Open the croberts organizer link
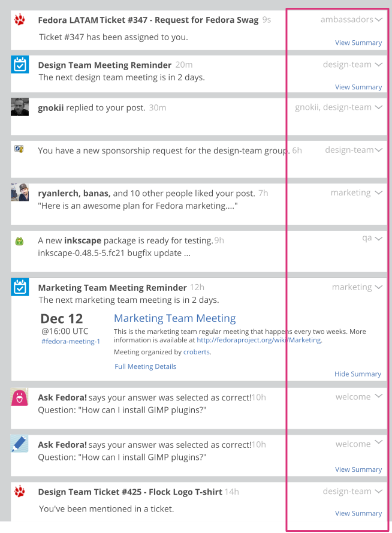This screenshot has height=533, width=392. click(x=197, y=352)
